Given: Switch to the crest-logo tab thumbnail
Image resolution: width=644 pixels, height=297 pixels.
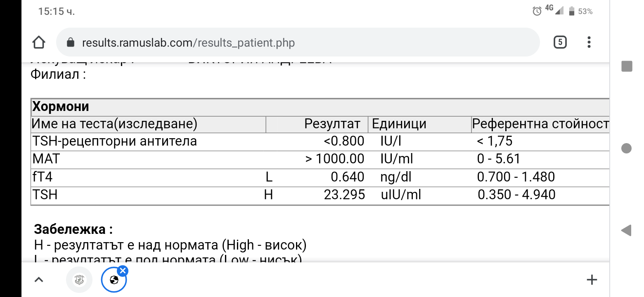Looking at the screenshot, I should tap(79, 280).
